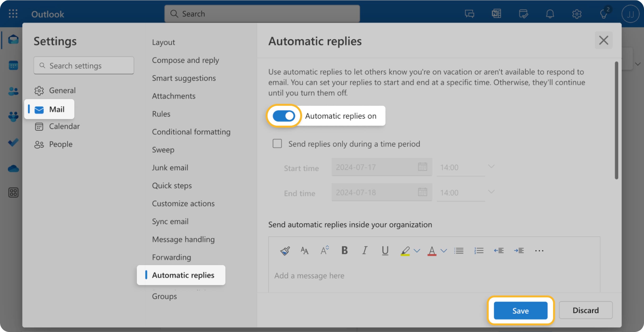Open the To Do checkmark icon
This screenshot has height=332, width=644.
[x=13, y=142]
